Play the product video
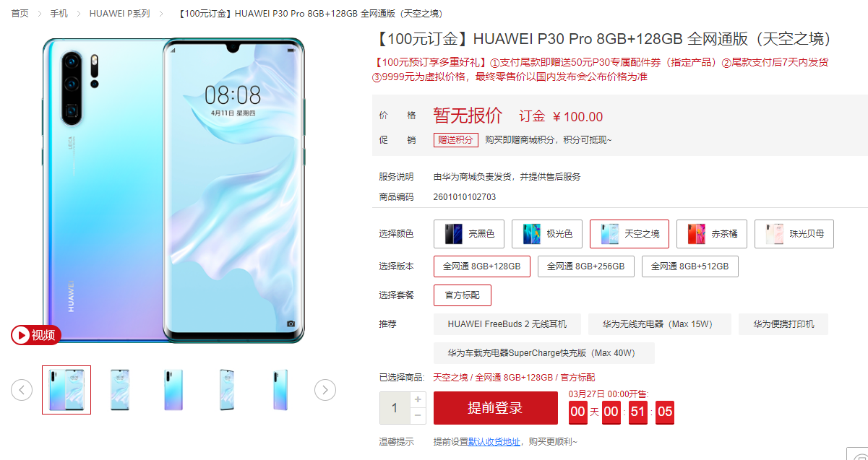The width and height of the screenshot is (868, 460). (x=35, y=335)
